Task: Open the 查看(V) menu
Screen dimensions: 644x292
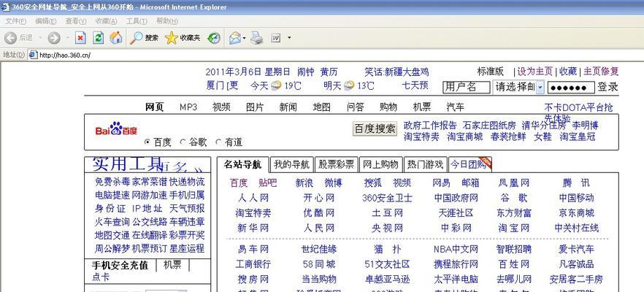Action: pos(76,21)
